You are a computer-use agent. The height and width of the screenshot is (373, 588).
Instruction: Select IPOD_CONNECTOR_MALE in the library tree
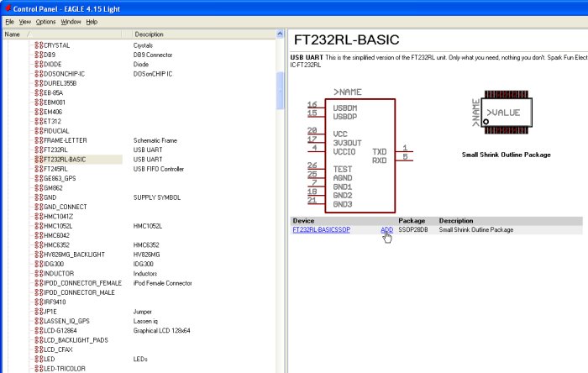[x=79, y=292]
